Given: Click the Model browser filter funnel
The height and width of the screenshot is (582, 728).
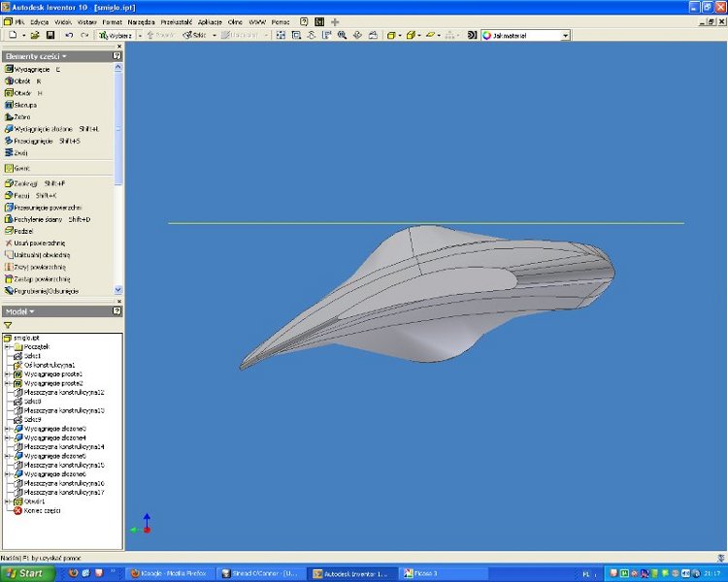Looking at the screenshot, I should tap(8, 325).
